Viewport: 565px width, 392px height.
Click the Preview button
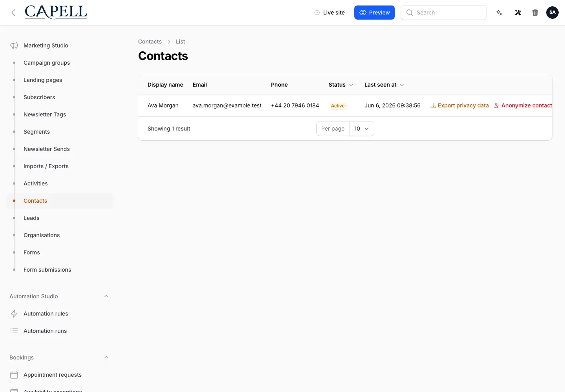pos(374,13)
